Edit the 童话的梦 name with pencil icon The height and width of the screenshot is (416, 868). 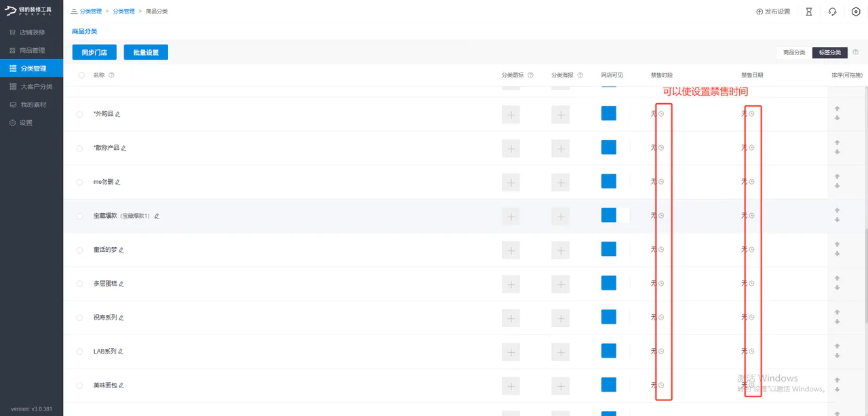point(121,250)
